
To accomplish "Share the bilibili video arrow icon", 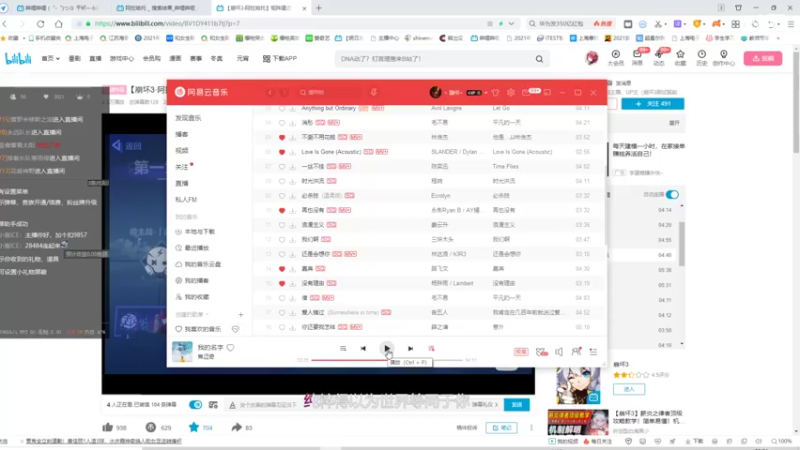I will (x=236, y=427).
